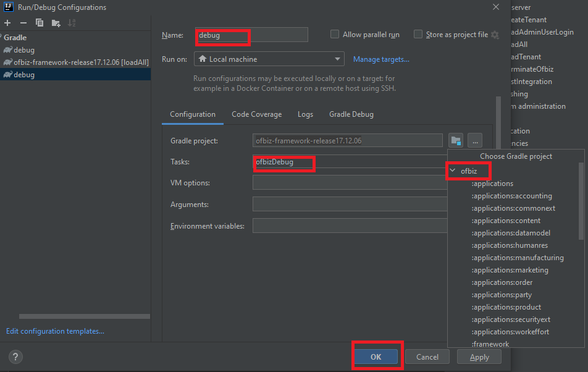
Task: Click the VM options field
Action: tap(350, 183)
